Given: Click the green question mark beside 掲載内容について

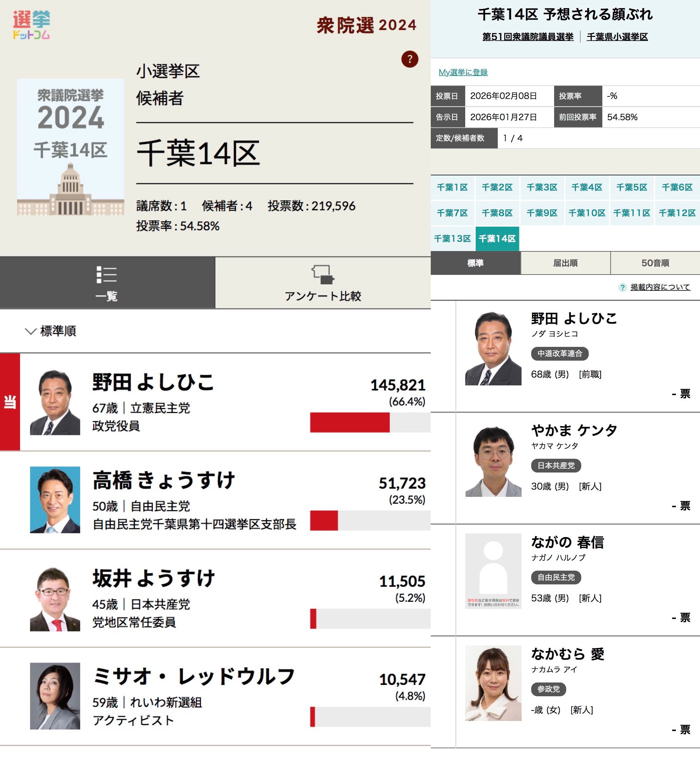Looking at the screenshot, I should point(622,287).
